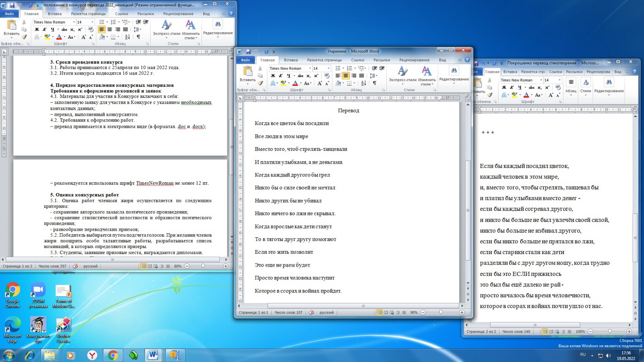Open Вставка tab in Умрихина window
Image resolution: width=644 pixels, height=362 pixels.
[x=291, y=60]
